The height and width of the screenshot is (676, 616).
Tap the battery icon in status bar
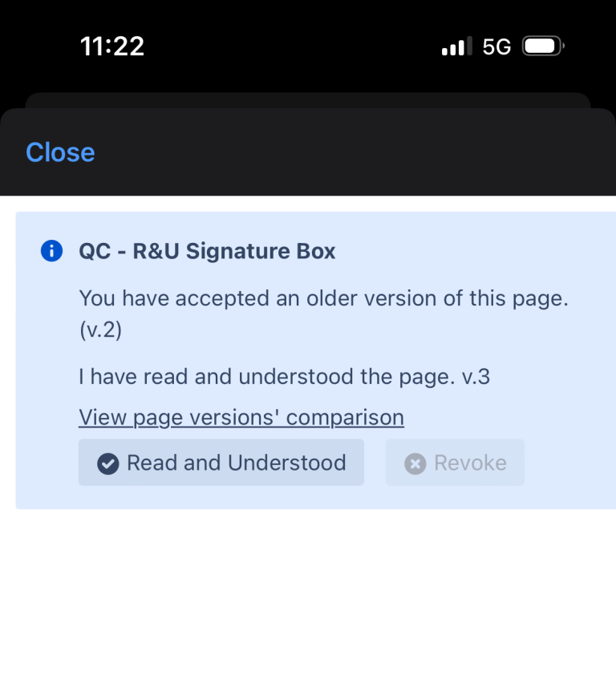tap(543, 47)
